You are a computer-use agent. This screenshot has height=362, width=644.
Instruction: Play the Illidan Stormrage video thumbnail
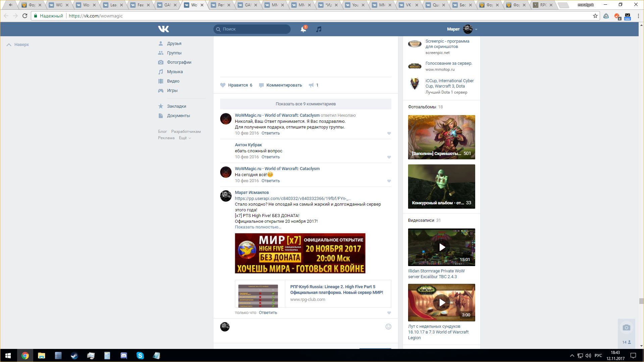coord(441,247)
